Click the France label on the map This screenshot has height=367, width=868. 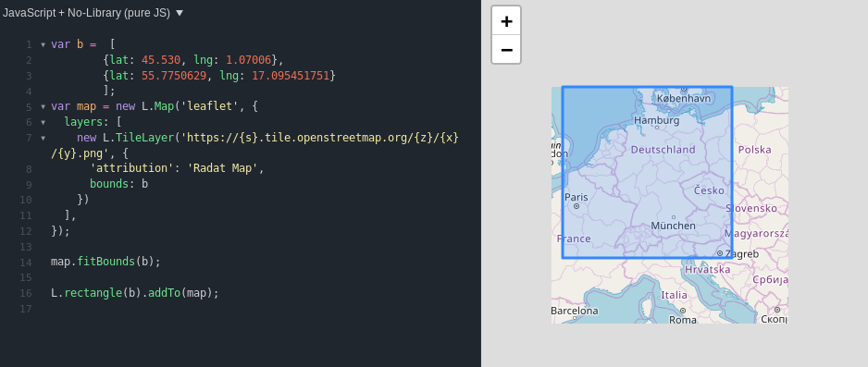coord(574,239)
